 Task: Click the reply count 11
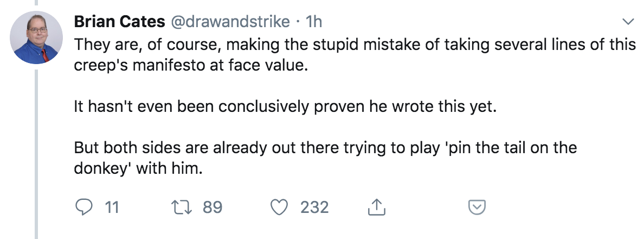(111, 207)
